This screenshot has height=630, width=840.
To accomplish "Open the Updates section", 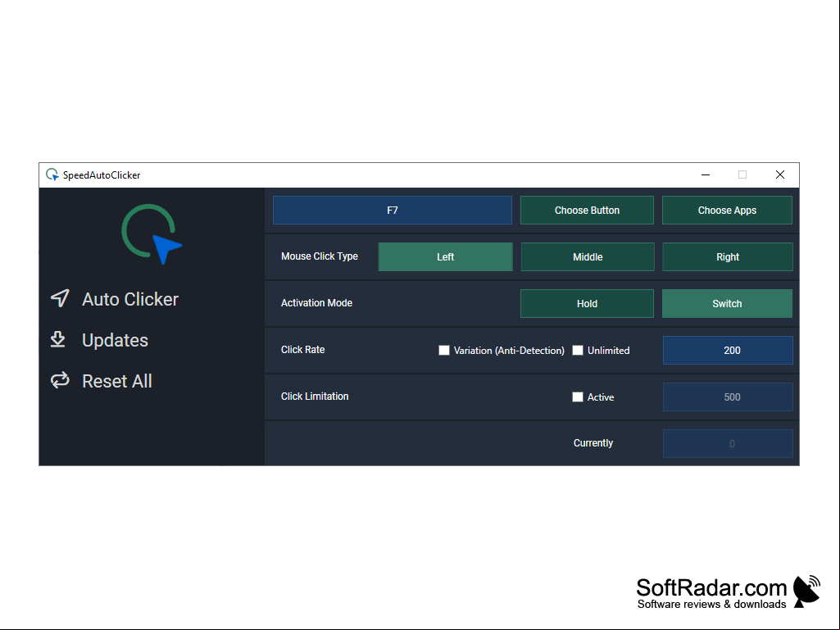I will click(x=116, y=340).
